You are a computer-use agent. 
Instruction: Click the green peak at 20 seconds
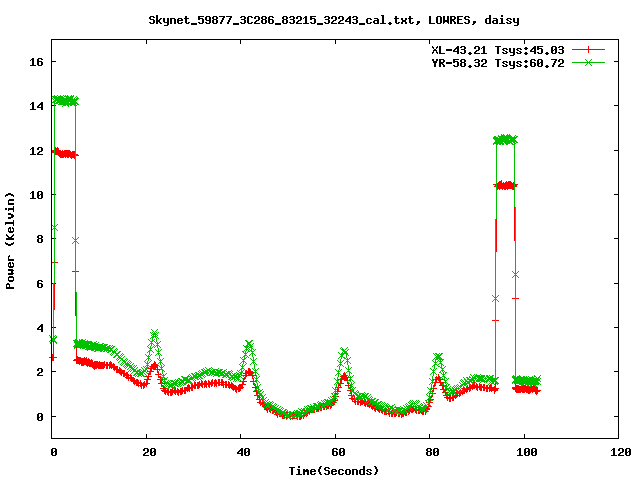(154, 334)
